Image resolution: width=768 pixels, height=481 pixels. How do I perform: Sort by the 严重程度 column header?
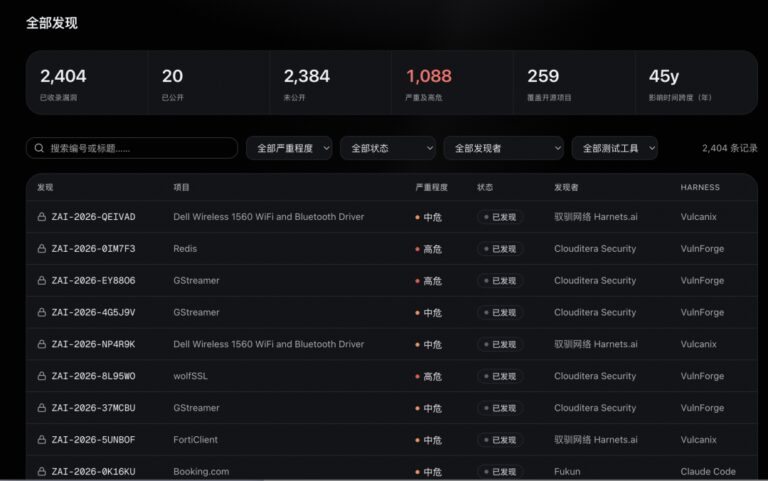click(432, 187)
